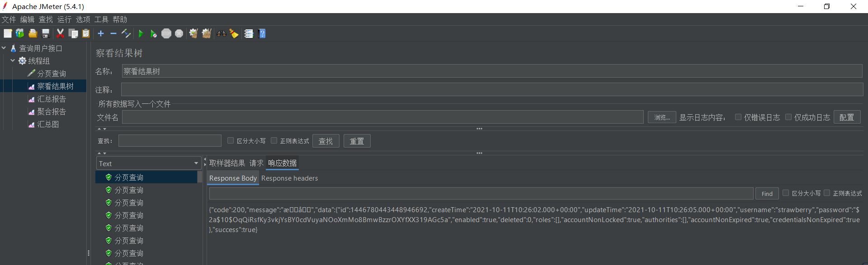Open Help with the question mark icon

pos(262,33)
